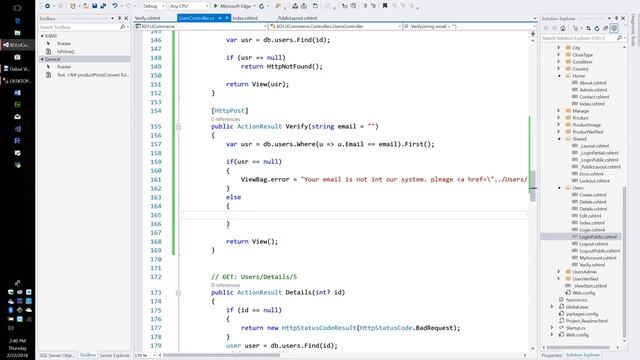Click the Save file toolbar icon
The width and height of the screenshot is (640, 360).
95,6
